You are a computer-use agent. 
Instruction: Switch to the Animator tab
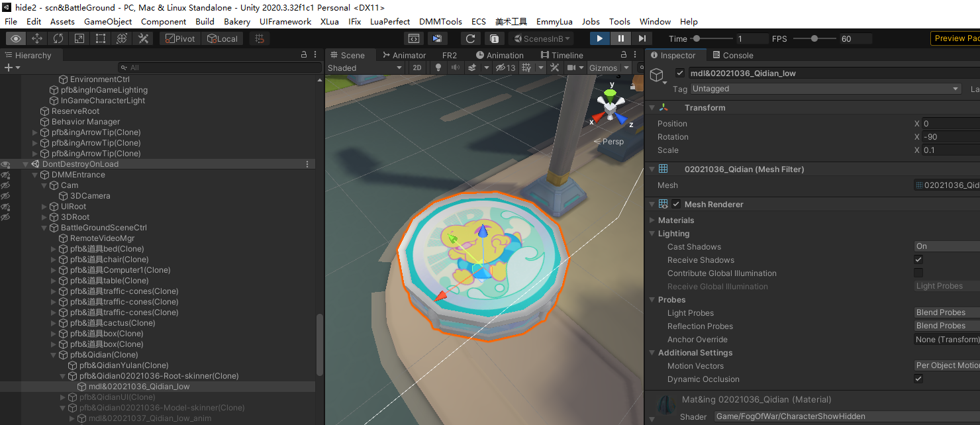[x=403, y=55]
